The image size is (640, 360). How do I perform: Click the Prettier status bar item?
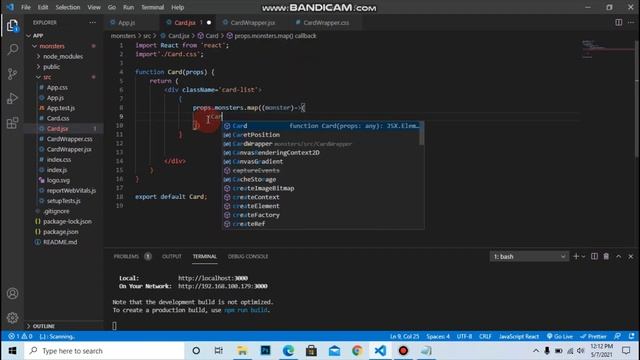point(593,336)
